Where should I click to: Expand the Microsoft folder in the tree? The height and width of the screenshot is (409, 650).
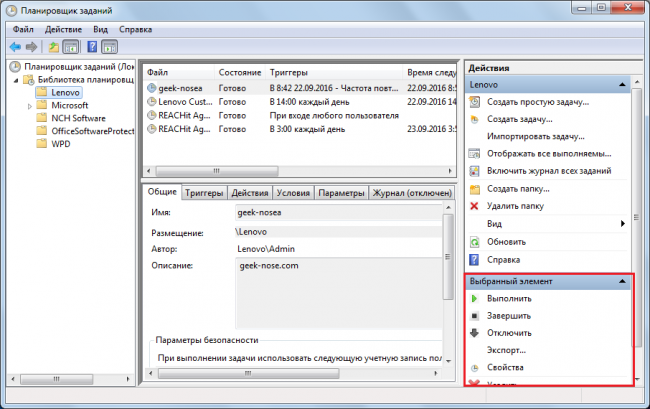[x=28, y=105]
